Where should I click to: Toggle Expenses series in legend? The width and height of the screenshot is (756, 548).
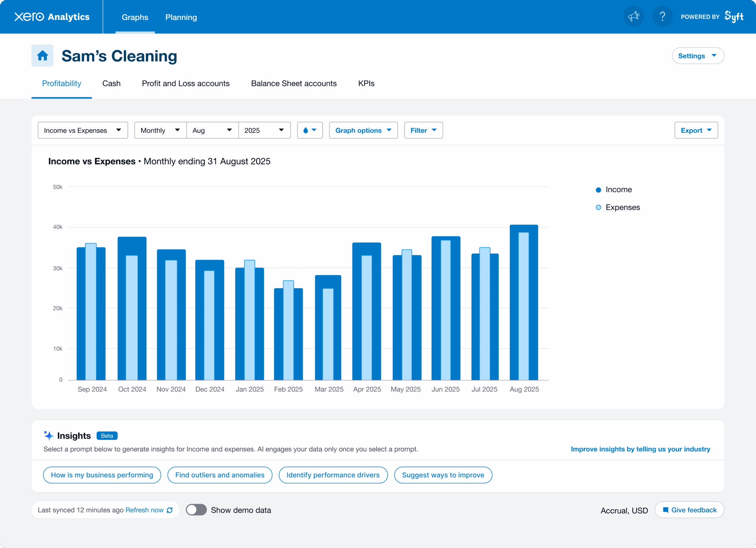point(622,207)
